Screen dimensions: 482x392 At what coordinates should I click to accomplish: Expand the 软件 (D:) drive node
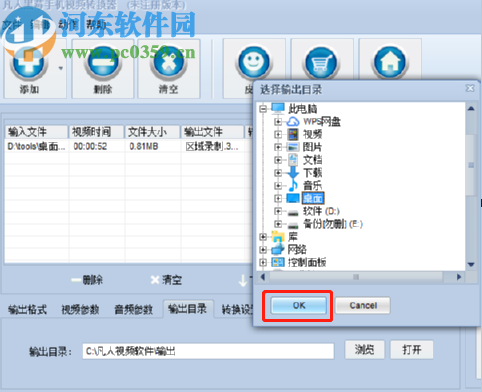(278, 211)
